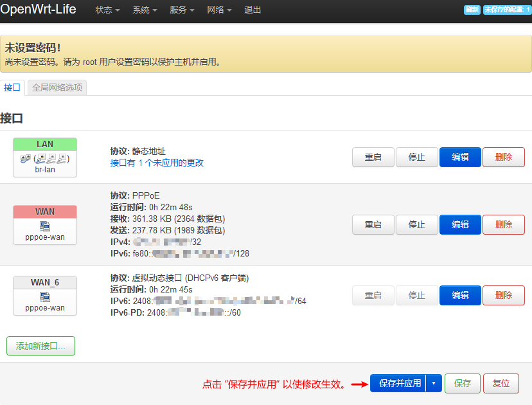The height and width of the screenshot is (405, 532).
Task: Click 退出 to log out
Action: 253,10
